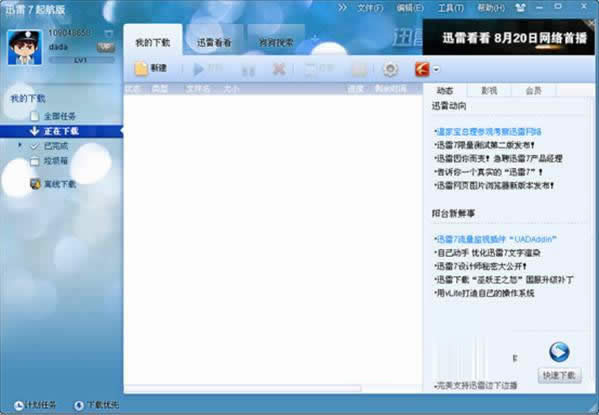Switch to the 会员 panel tab
Image resolution: width=599 pixels, height=415 pixels.
click(x=533, y=91)
